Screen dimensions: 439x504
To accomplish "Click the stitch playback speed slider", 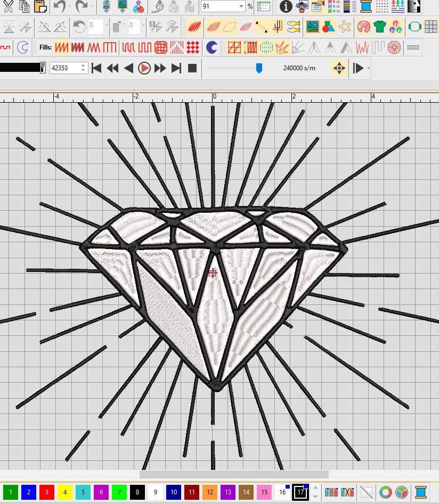I will [259, 68].
